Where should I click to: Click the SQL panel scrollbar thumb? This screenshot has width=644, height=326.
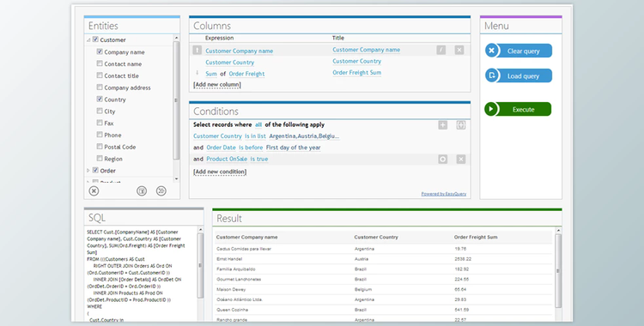tap(200, 265)
